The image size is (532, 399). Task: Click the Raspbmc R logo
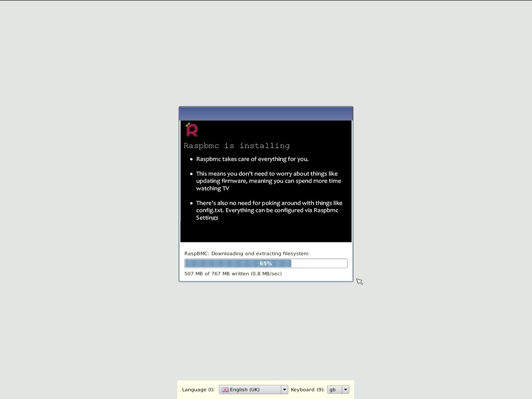pos(191,130)
